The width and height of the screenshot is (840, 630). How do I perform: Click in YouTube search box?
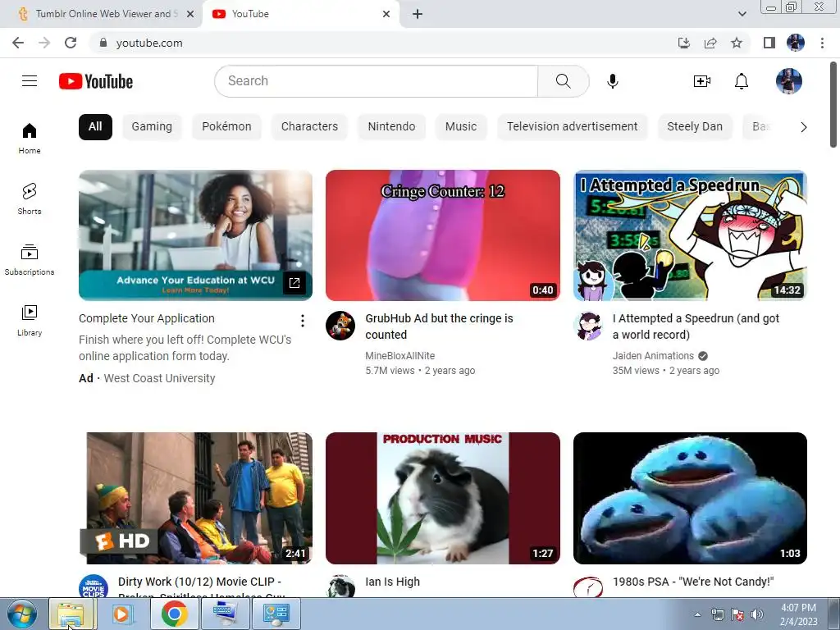tap(376, 81)
